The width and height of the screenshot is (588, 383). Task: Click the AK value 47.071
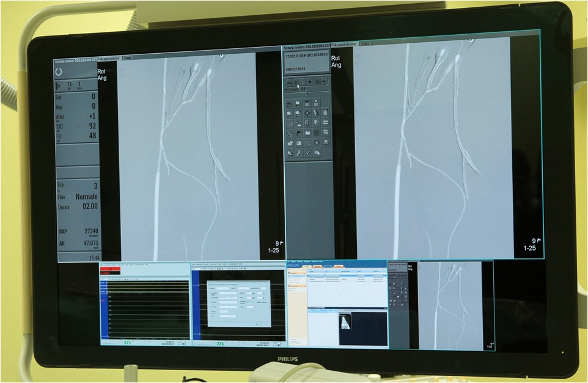(90, 243)
